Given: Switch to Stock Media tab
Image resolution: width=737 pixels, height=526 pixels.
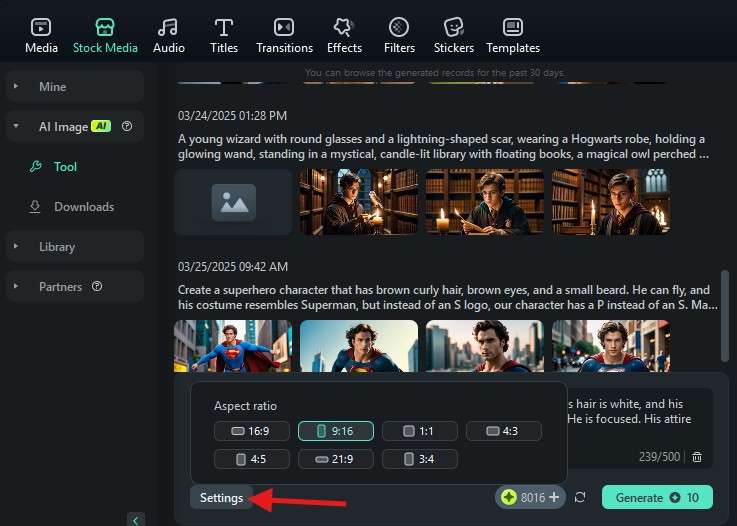Looking at the screenshot, I should tap(105, 36).
